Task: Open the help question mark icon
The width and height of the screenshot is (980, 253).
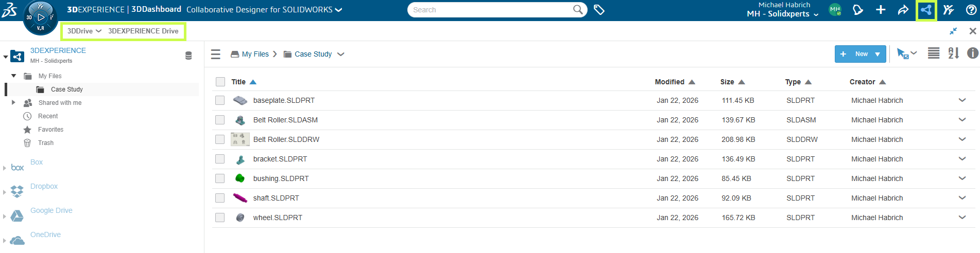Action: click(x=971, y=10)
